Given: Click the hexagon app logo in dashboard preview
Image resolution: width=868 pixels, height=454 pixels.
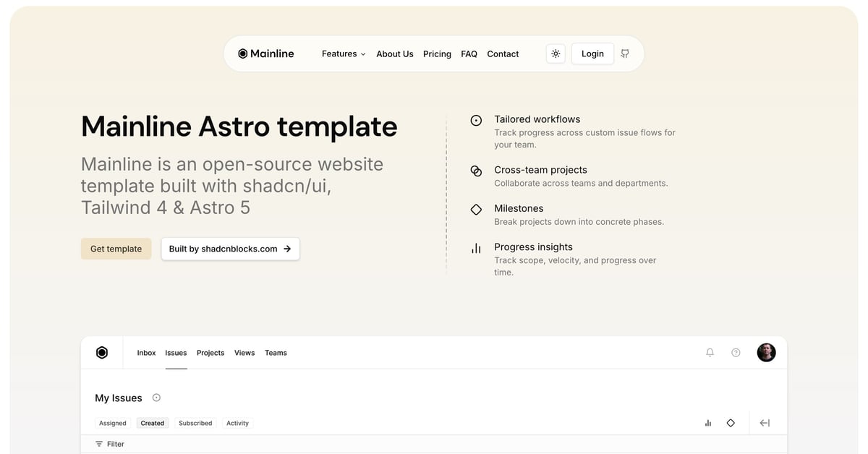Looking at the screenshot, I should click(102, 353).
